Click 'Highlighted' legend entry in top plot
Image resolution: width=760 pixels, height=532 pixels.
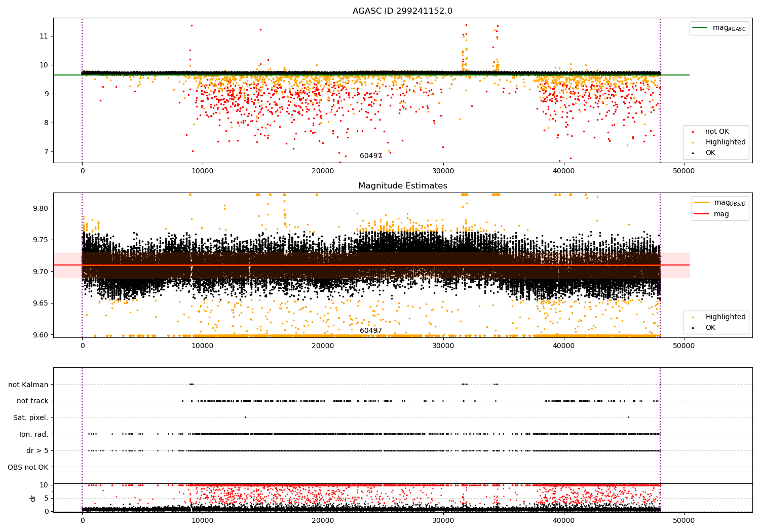(x=726, y=142)
